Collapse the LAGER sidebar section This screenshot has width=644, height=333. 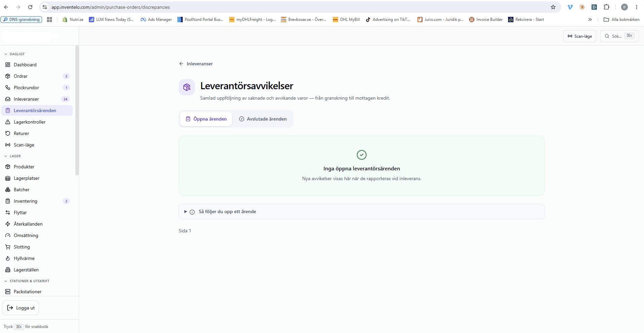[12, 156]
